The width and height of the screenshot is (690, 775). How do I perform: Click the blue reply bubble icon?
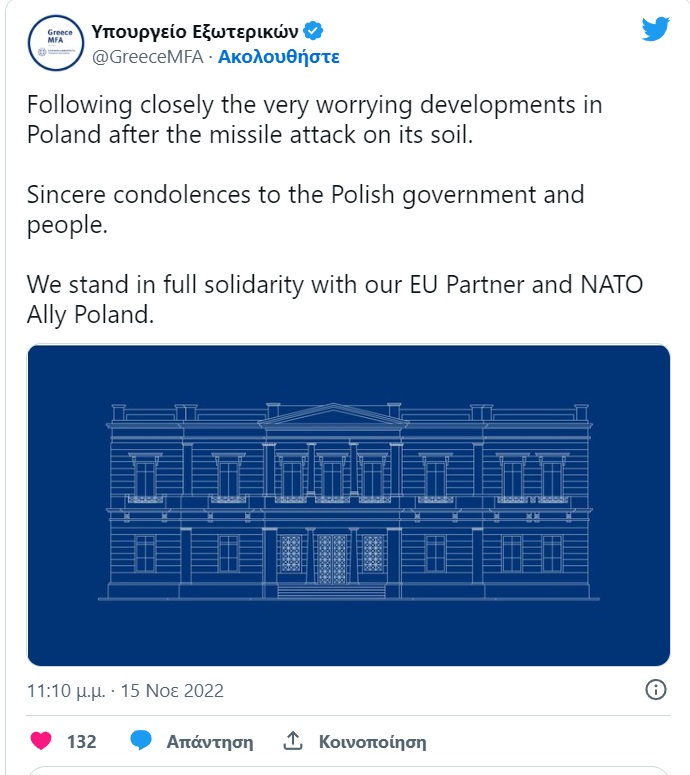point(141,740)
